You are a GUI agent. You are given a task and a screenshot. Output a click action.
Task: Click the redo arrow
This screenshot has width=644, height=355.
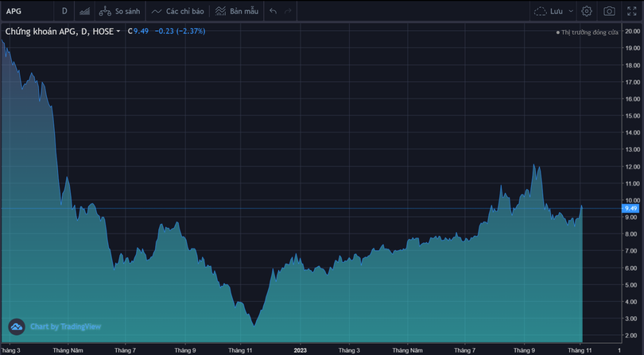click(x=288, y=11)
